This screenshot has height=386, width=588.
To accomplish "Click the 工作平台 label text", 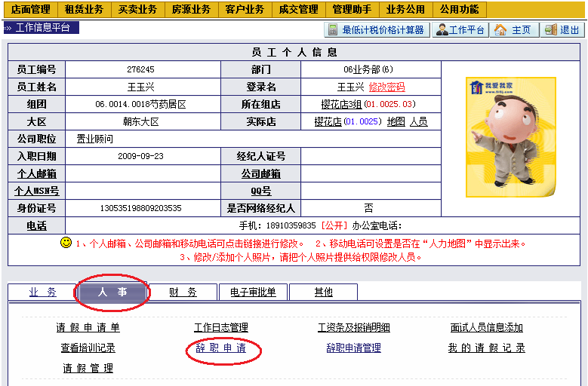I will point(467,30).
